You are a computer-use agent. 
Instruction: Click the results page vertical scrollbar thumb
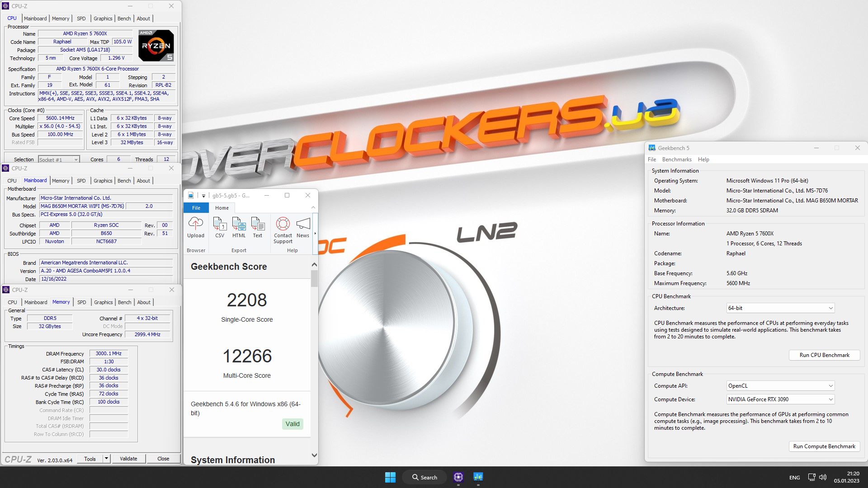click(314, 278)
